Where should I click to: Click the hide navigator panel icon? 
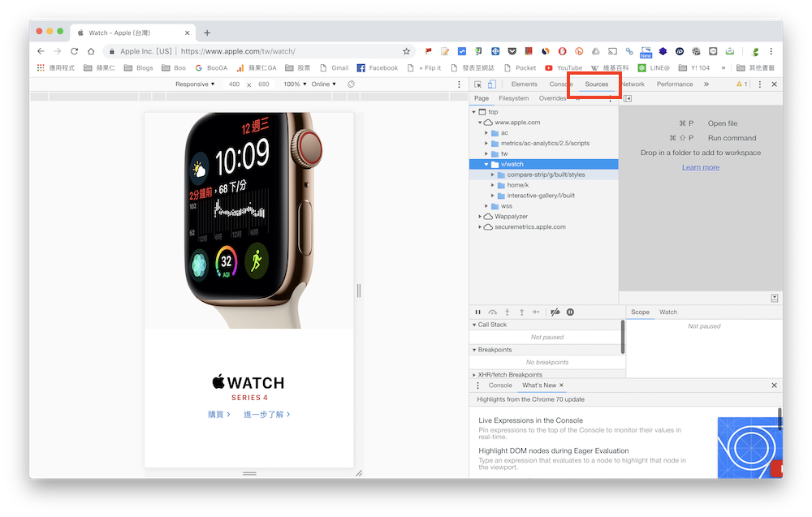628,98
